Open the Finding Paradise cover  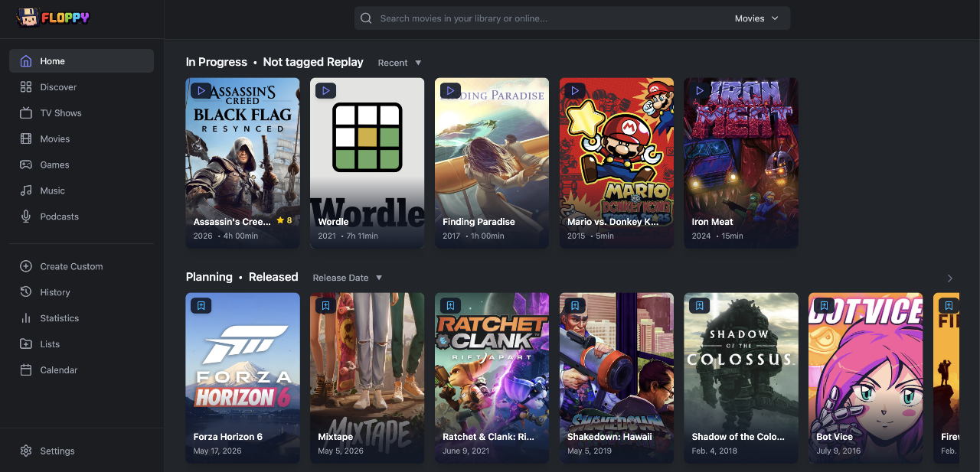coord(492,163)
